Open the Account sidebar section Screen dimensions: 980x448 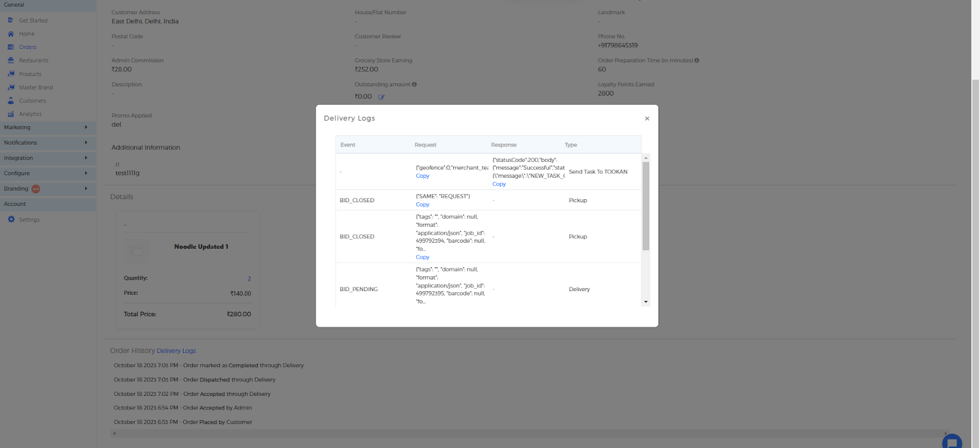click(48, 204)
